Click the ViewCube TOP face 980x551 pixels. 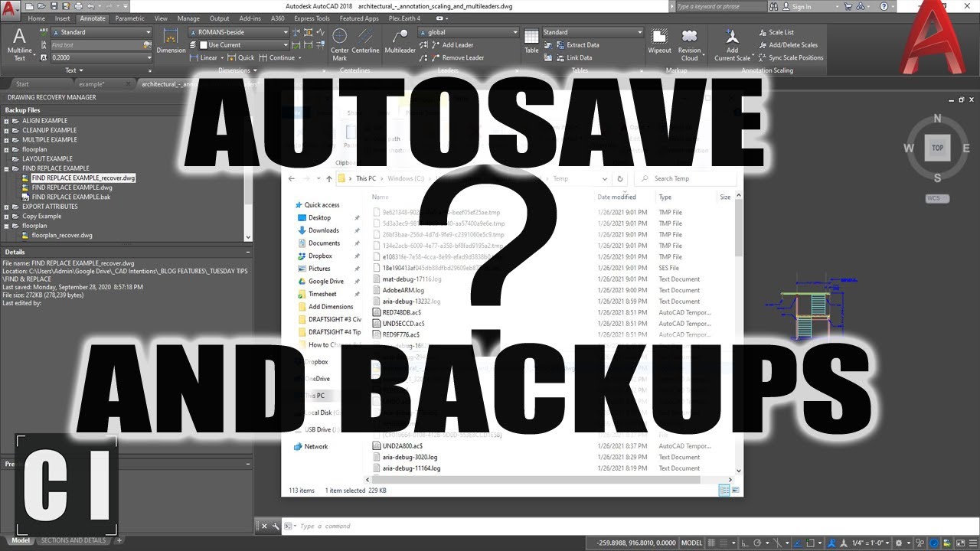pyautogui.click(x=937, y=148)
